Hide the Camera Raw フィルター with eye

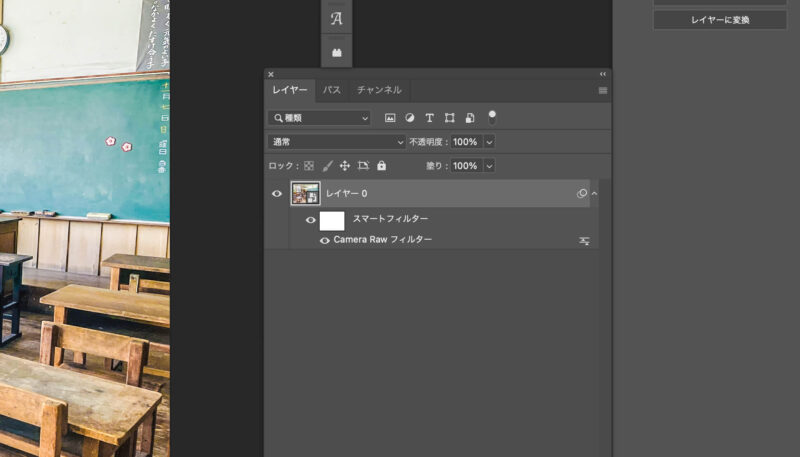[x=324, y=241]
